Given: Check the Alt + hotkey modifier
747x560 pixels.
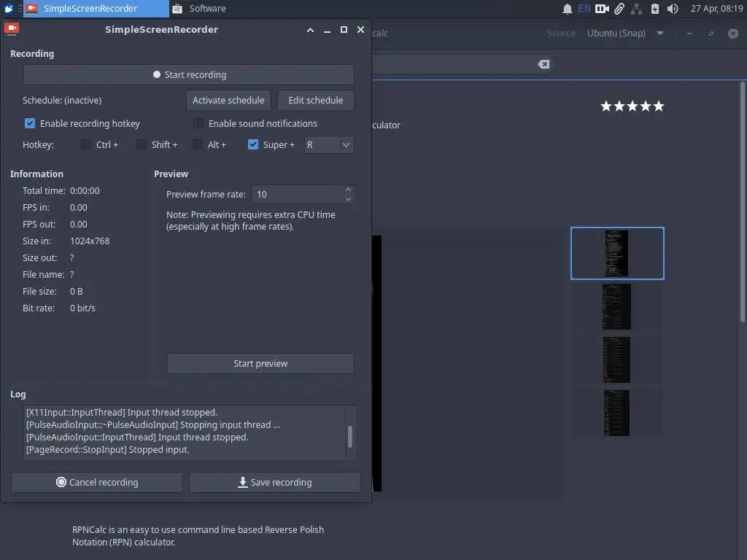Looking at the screenshot, I should point(197,144).
